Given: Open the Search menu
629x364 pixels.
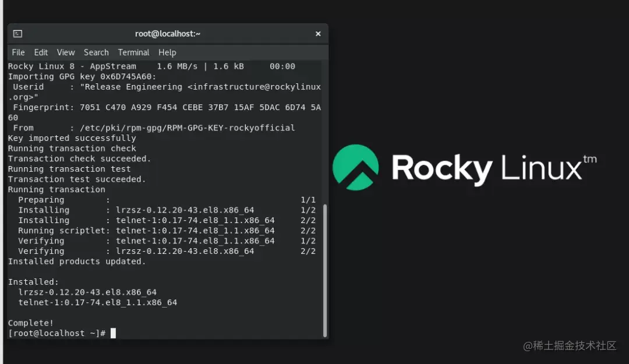Looking at the screenshot, I should [x=96, y=52].
